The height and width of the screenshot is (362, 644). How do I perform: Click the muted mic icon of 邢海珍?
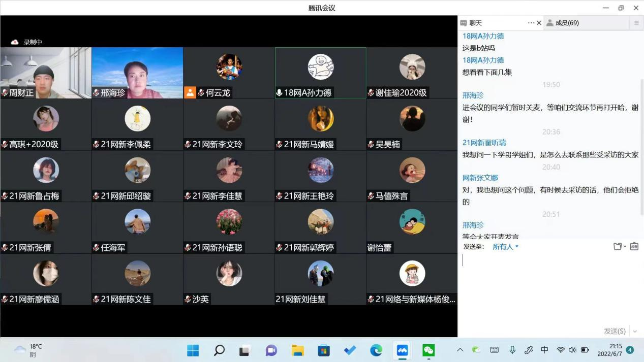pos(96,93)
